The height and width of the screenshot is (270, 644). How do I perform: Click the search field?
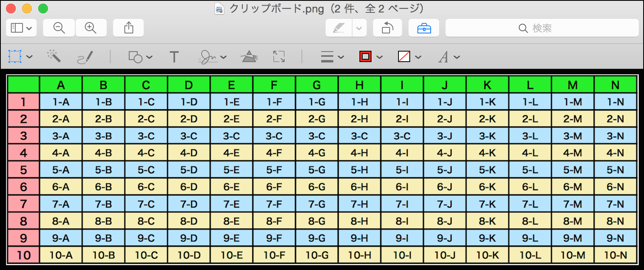[542, 28]
